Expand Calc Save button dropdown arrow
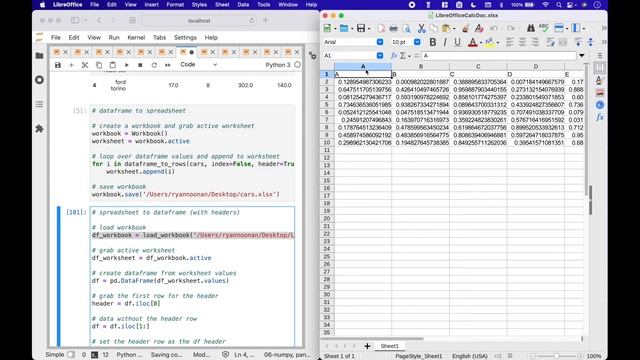Viewport: 640px width, 360px height. [x=369, y=29]
